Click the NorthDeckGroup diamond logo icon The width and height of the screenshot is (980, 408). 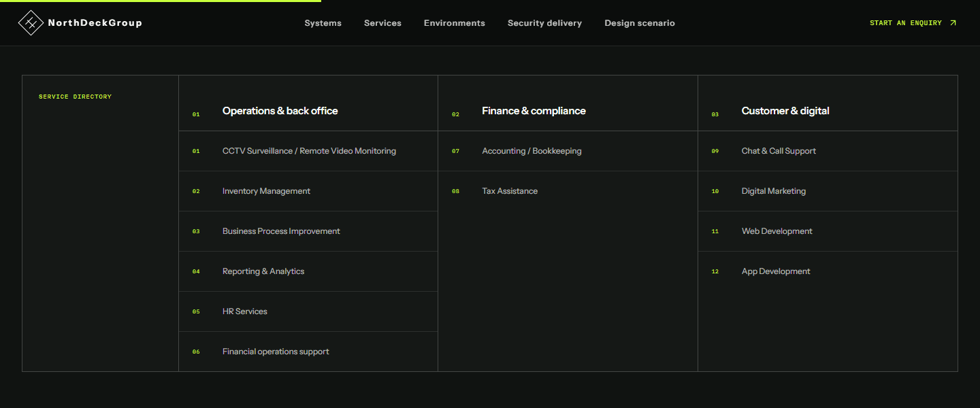point(30,23)
